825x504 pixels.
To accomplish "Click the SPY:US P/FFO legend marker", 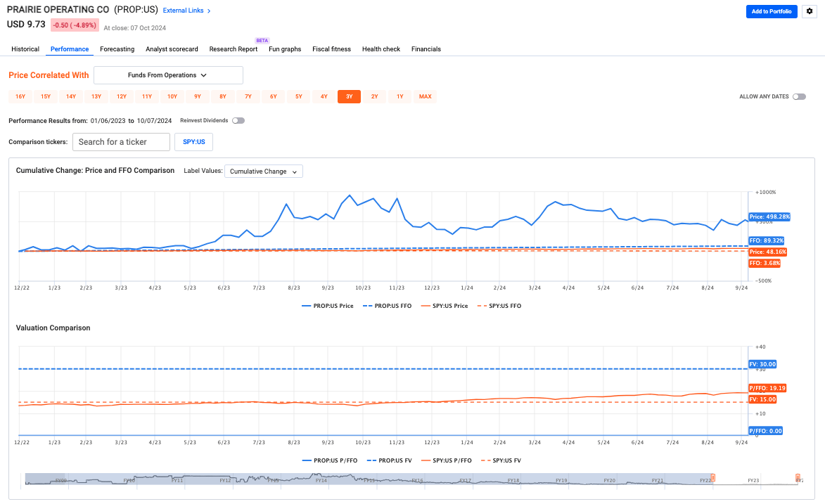I will pos(427,460).
